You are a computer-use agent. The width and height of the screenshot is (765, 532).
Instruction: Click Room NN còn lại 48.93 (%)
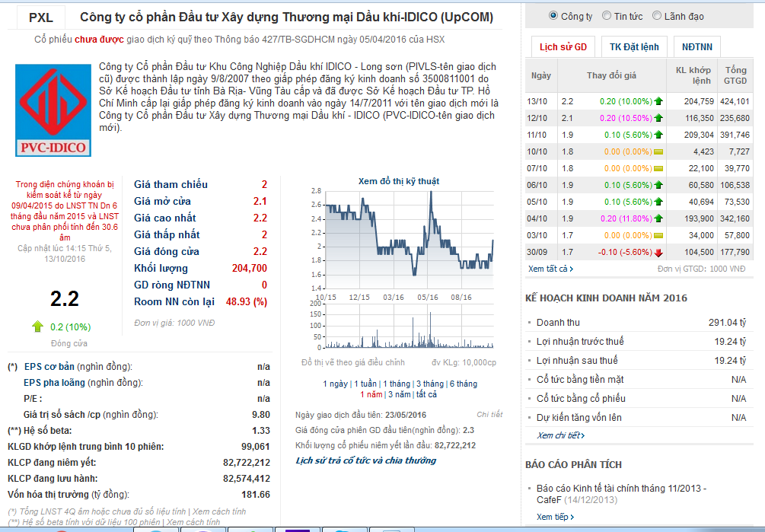coord(247,302)
